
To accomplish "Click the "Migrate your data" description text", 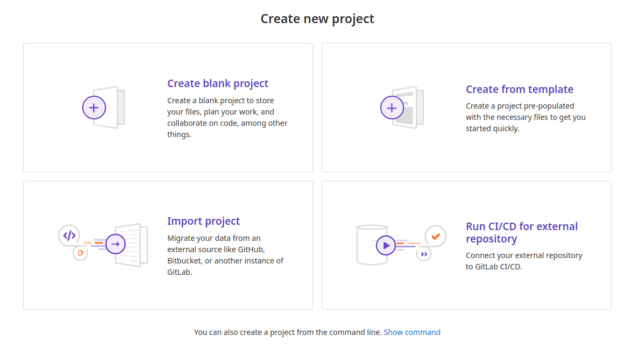I will tap(225, 255).
